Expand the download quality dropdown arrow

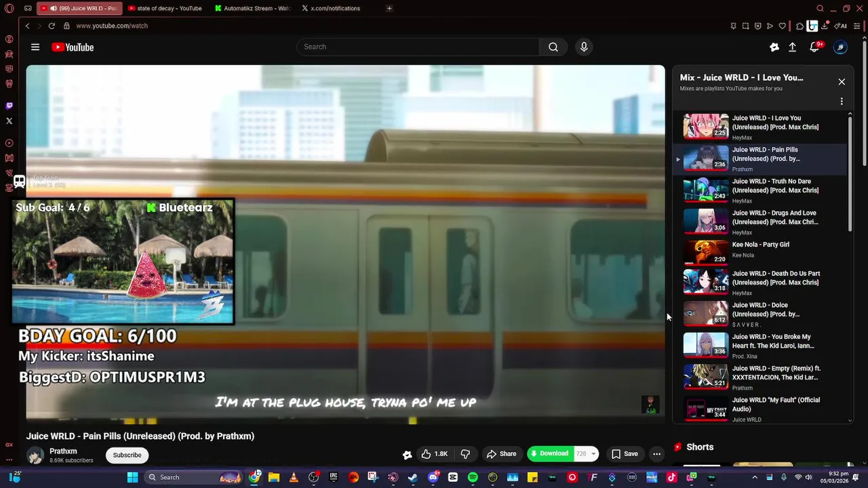coord(593,454)
